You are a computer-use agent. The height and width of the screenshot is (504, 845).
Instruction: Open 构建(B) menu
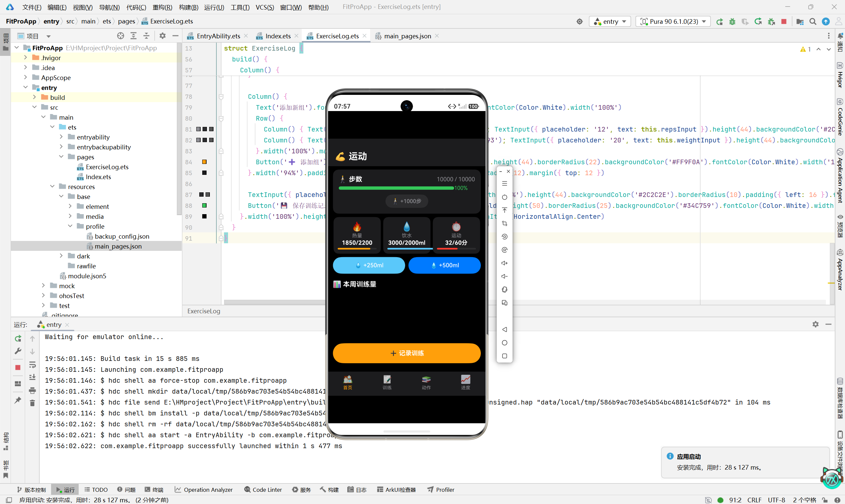pos(188,7)
